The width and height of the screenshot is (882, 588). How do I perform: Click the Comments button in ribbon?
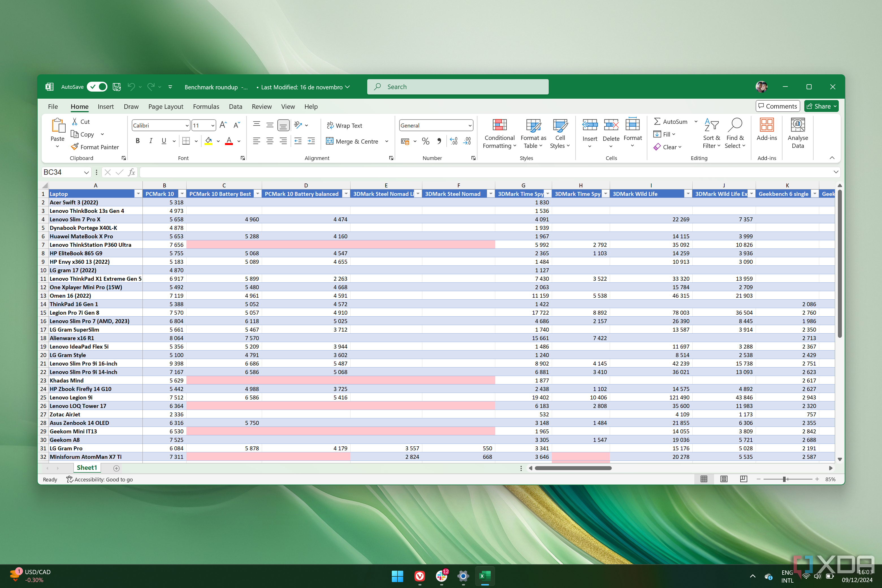(x=778, y=106)
